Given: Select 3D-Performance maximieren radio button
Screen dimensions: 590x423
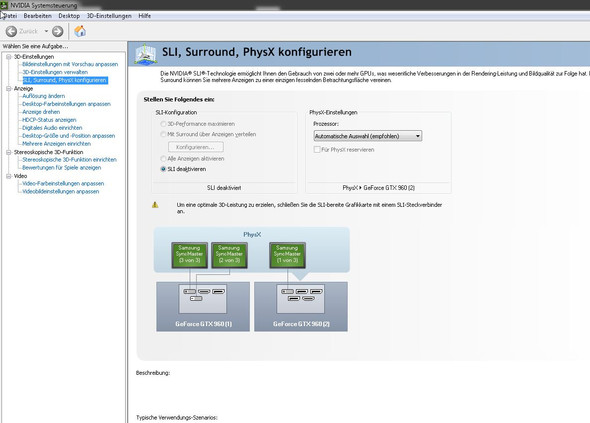Looking at the screenshot, I should 163,124.
